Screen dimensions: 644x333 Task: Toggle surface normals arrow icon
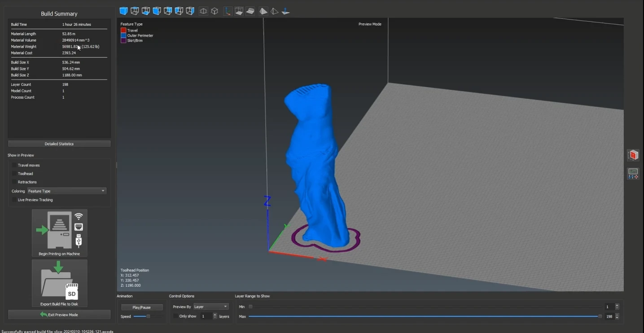coord(285,11)
